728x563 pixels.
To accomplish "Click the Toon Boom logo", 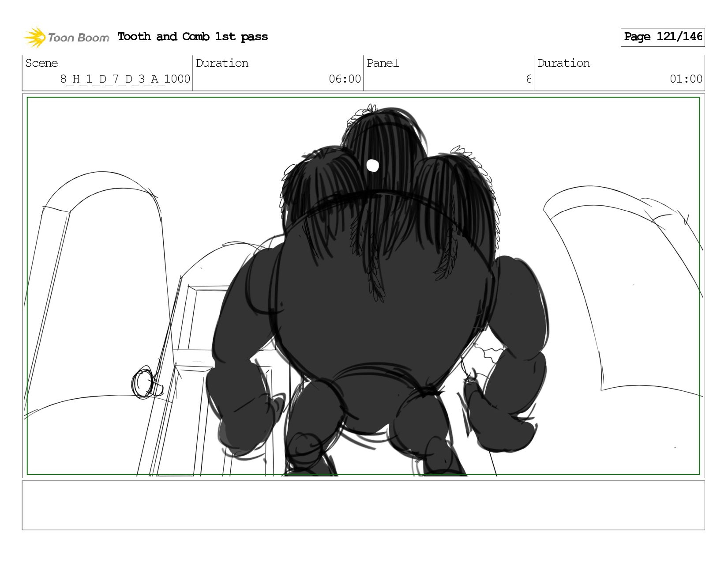I will tap(66, 37).
